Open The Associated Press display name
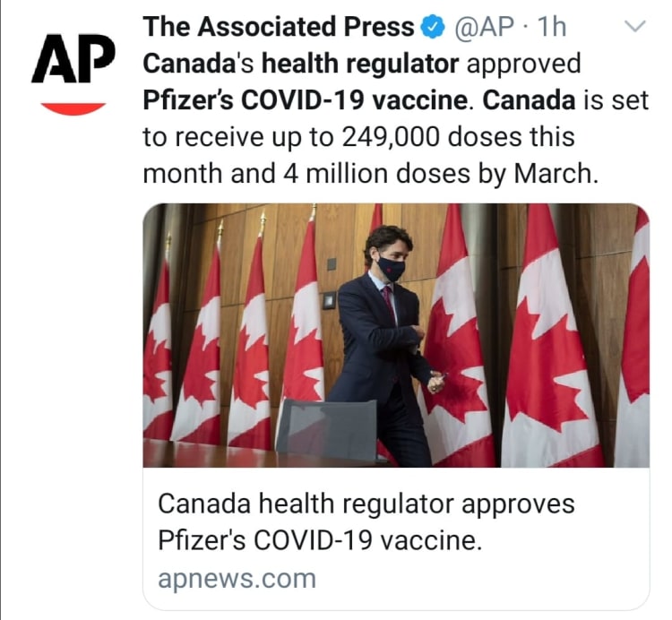672x620 pixels. tap(279, 28)
